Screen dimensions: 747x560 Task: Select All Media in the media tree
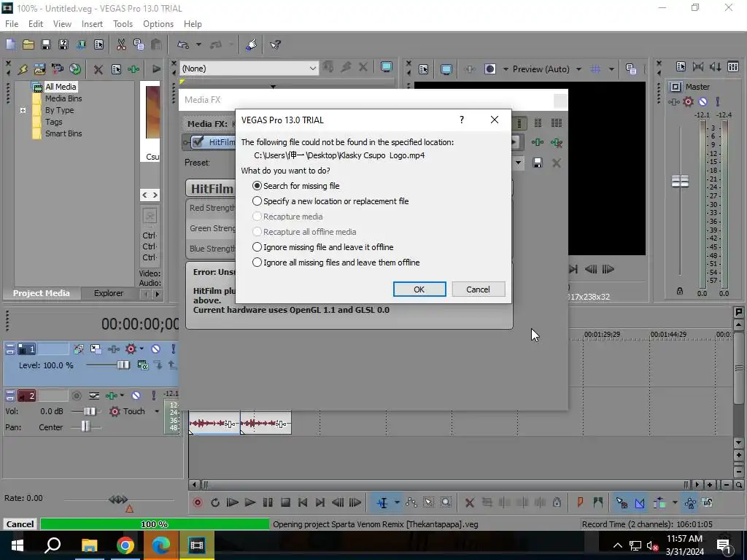click(x=61, y=87)
